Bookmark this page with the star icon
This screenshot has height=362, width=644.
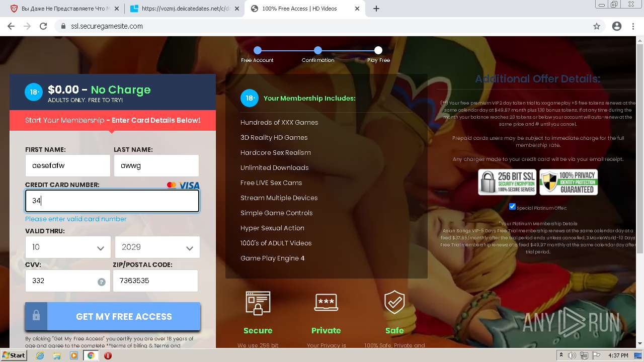tap(597, 26)
